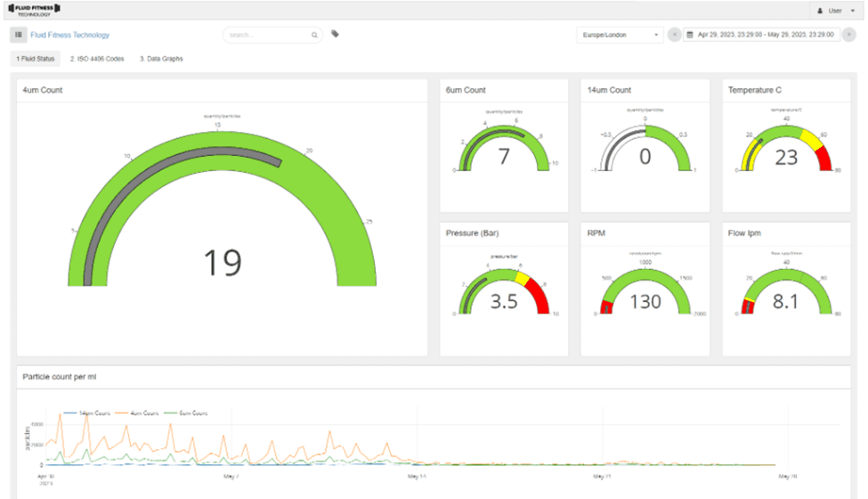Open the Fluid Fitness Technology link

coord(69,36)
